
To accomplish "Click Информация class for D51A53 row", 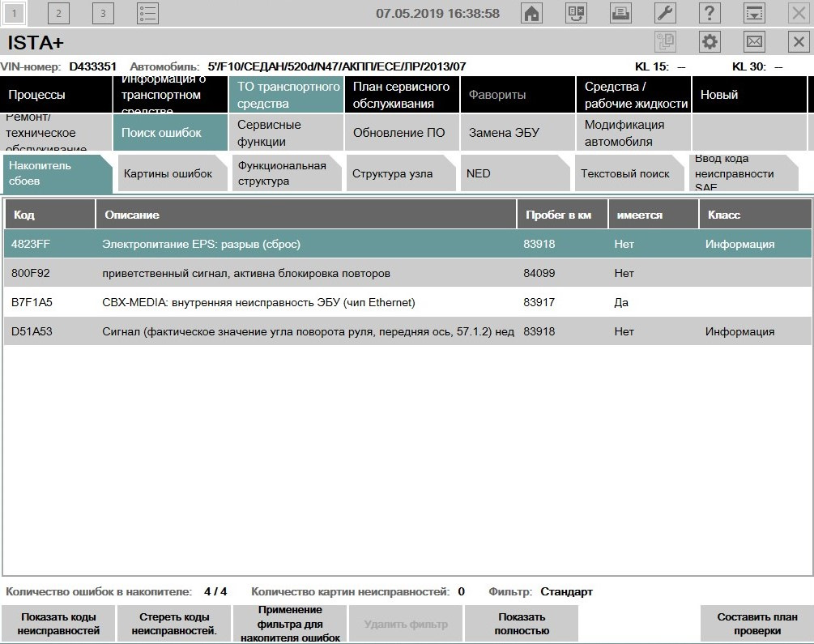I will tap(739, 331).
